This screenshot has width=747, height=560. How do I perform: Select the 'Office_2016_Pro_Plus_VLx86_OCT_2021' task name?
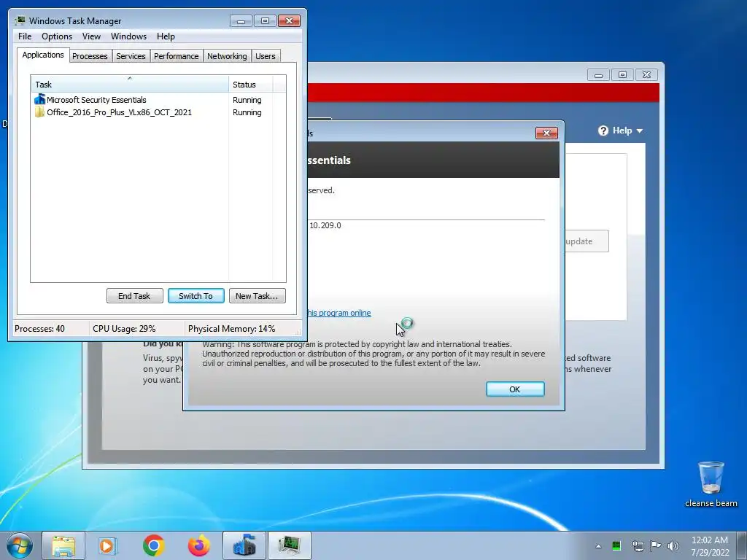119,112
